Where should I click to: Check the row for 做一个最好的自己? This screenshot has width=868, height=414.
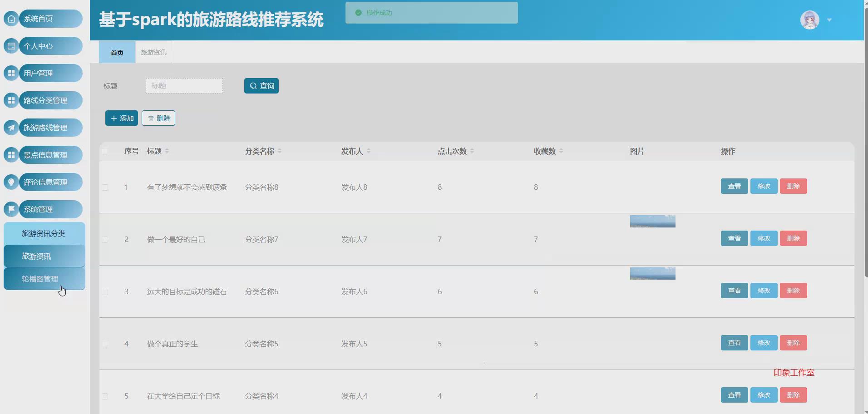click(x=105, y=239)
